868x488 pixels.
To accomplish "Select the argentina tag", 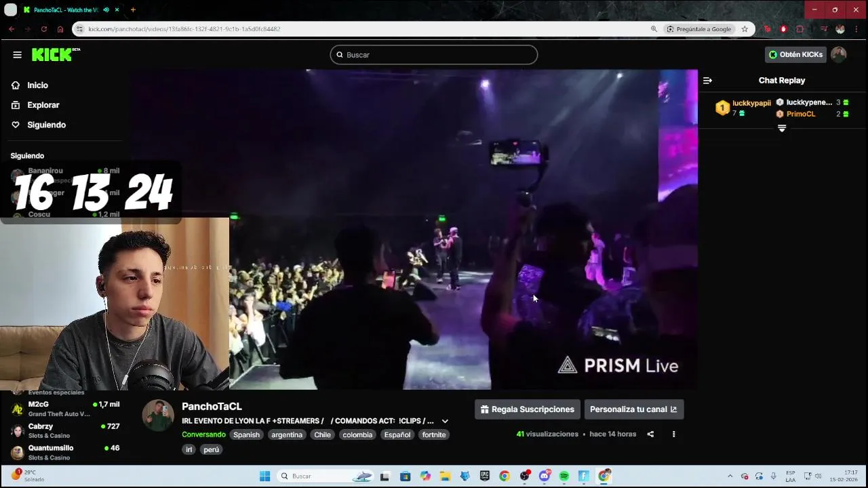I will [x=287, y=434].
